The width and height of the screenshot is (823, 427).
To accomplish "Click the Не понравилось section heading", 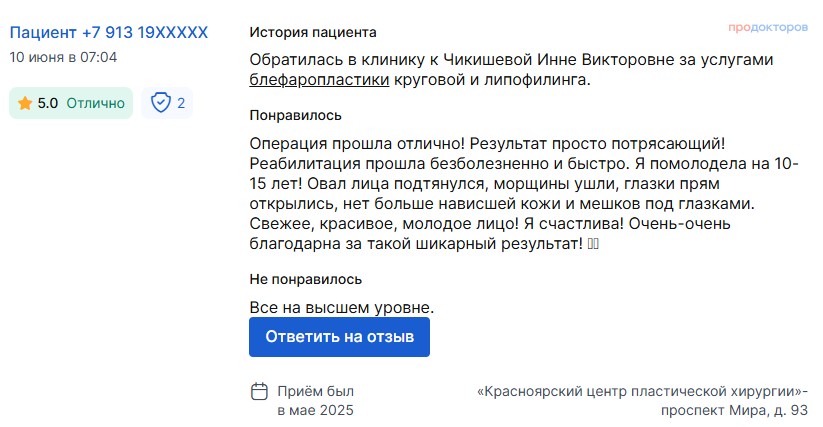I will (x=305, y=279).
